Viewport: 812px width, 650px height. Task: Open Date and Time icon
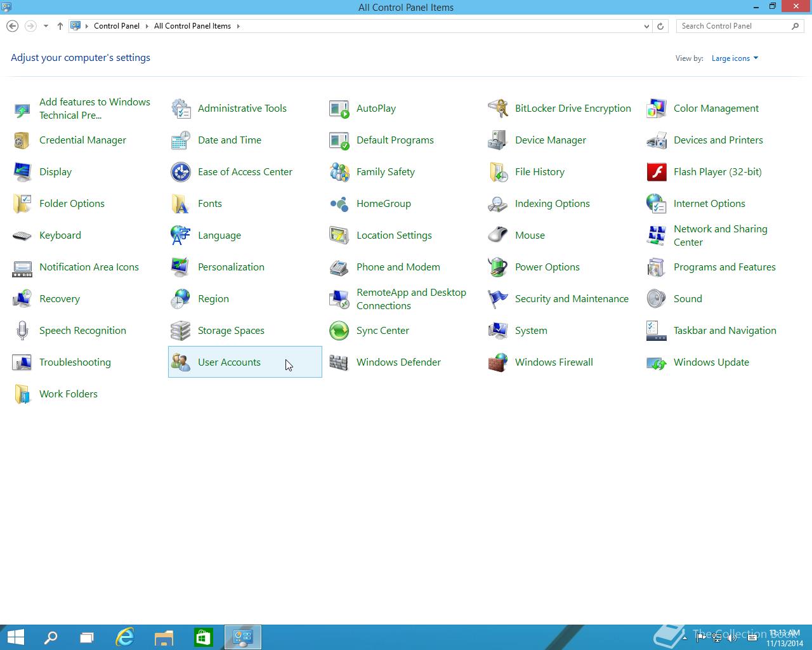coord(181,140)
